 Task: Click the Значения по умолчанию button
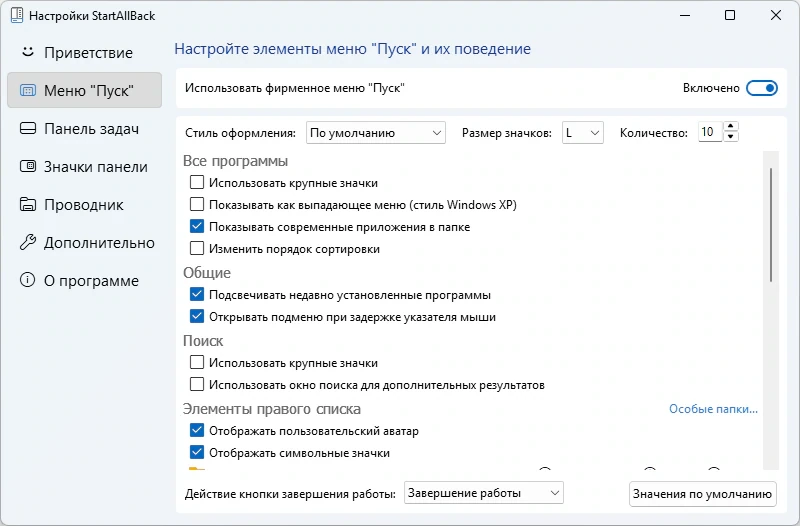point(703,494)
